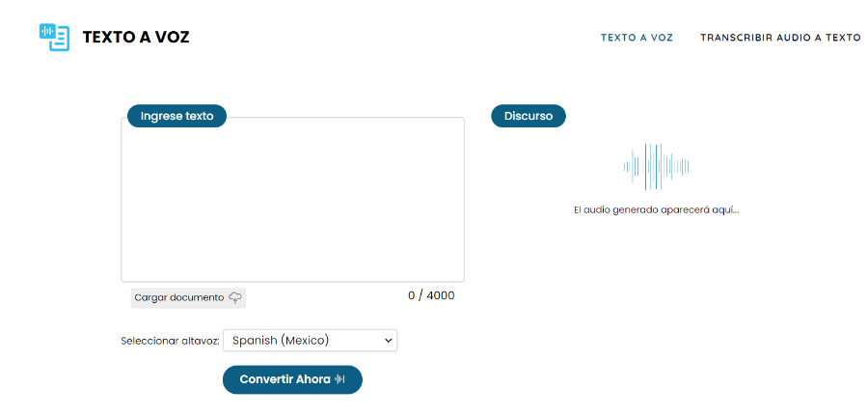Expand the speaker dropdown chevron arrow
The width and height of the screenshot is (868, 417).
point(389,341)
